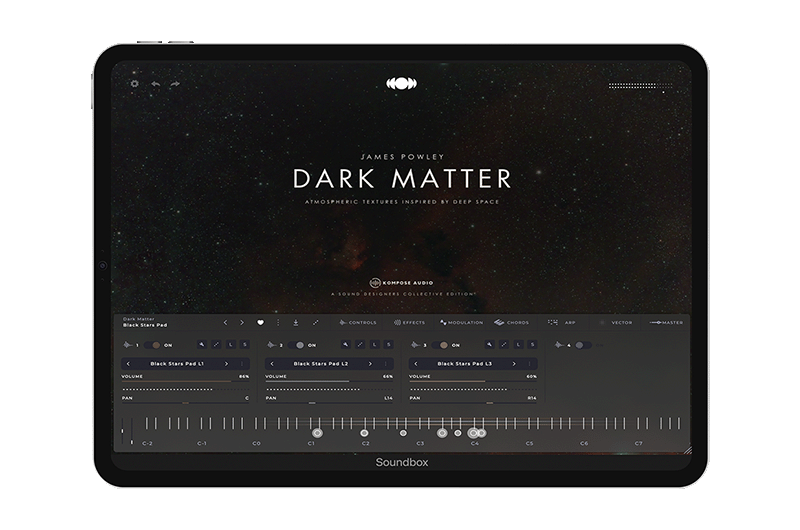This screenshot has width=800, height=530.
Task: Adjust layer 1 pan slider
Action: pyautogui.click(x=185, y=403)
